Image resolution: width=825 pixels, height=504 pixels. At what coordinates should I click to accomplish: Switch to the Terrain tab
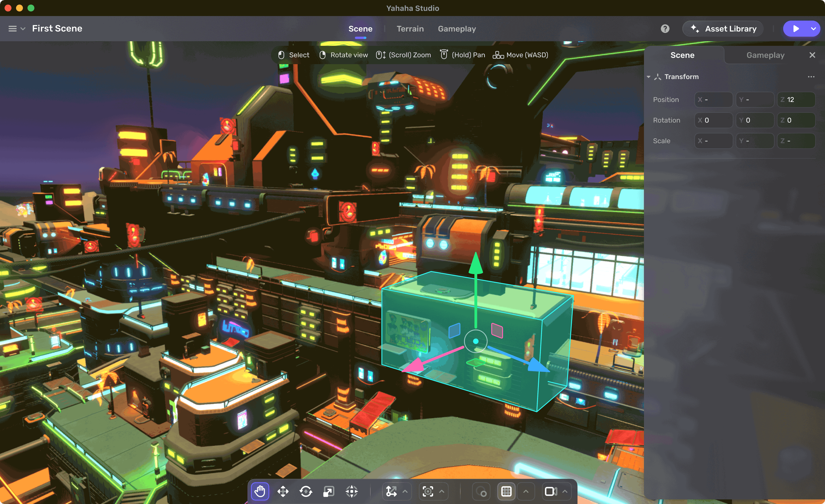coord(410,29)
